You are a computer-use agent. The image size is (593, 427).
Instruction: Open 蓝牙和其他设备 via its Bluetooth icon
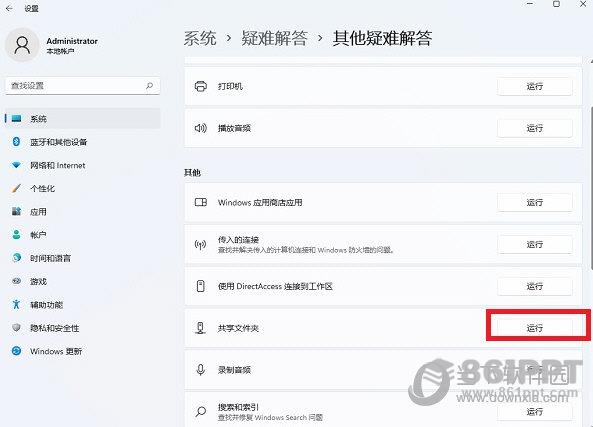click(16, 142)
